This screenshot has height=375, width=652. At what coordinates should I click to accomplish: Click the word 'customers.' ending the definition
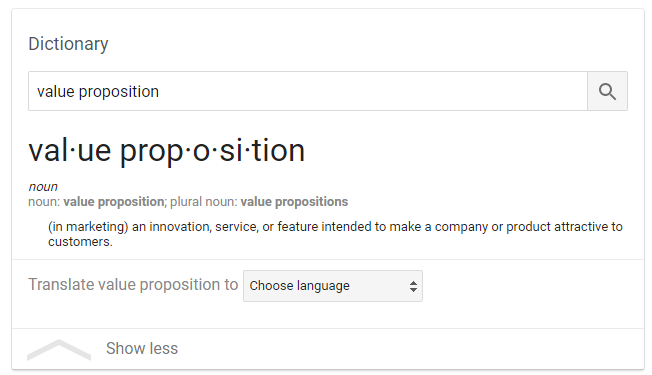pyautogui.click(x=80, y=242)
